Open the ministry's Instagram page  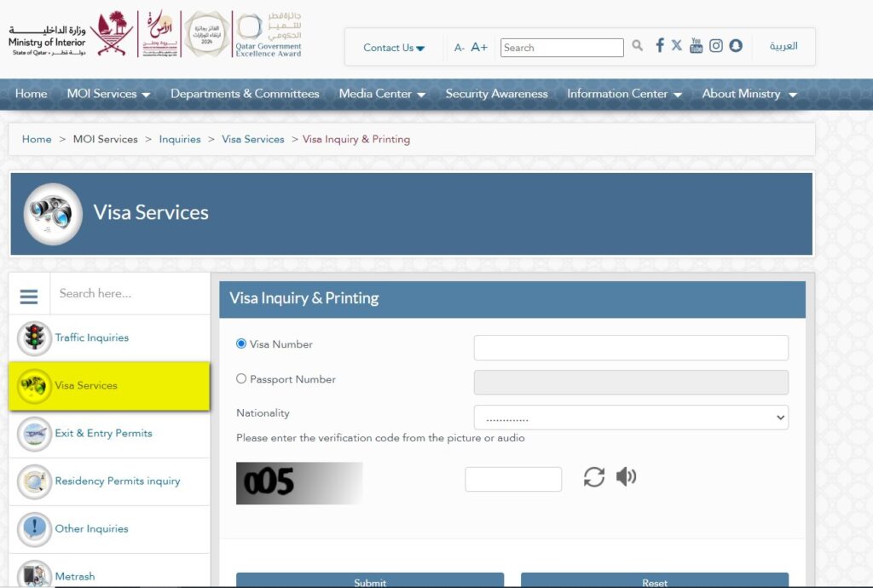pos(716,46)
